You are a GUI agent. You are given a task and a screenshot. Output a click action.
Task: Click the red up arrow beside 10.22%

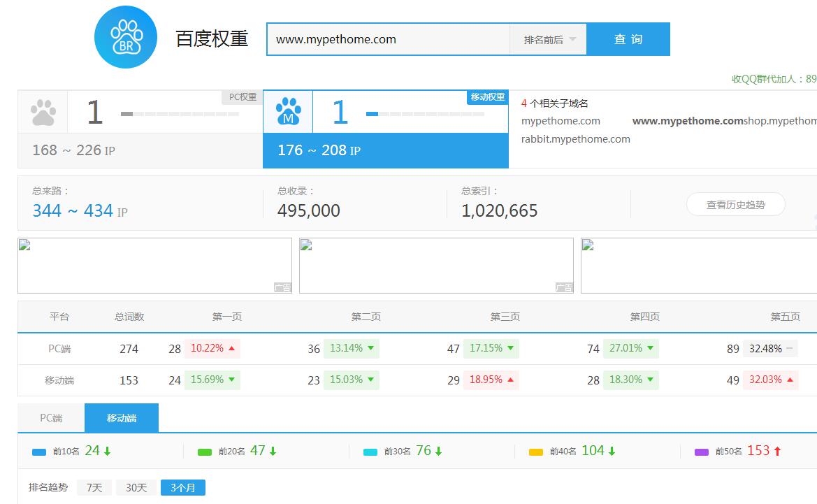pos(232,348)
